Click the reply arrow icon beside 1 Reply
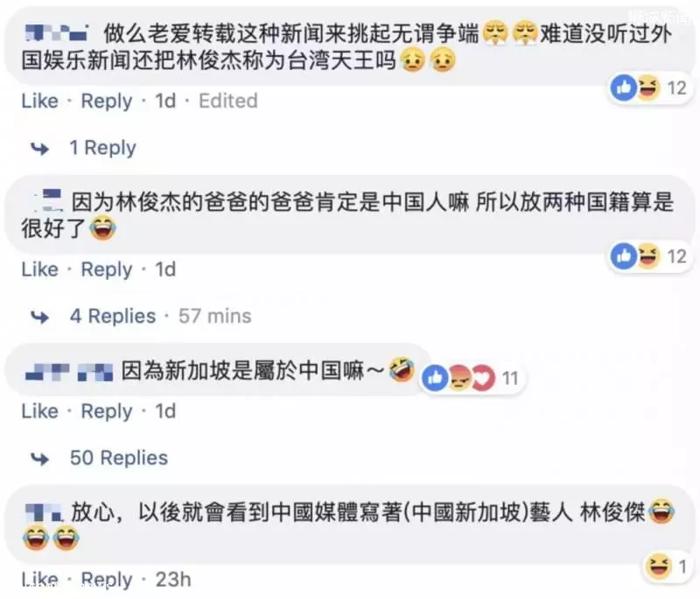 coord(39,148)
